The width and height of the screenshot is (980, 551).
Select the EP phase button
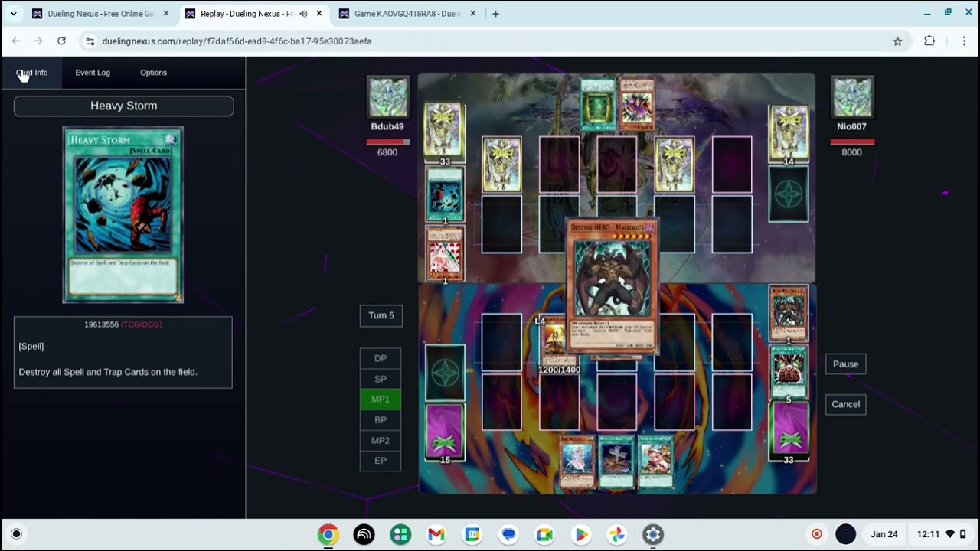(381, 460)
